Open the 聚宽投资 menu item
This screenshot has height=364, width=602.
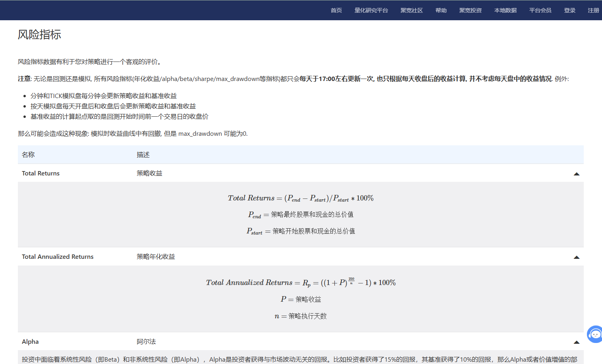(x=470, y=10)
